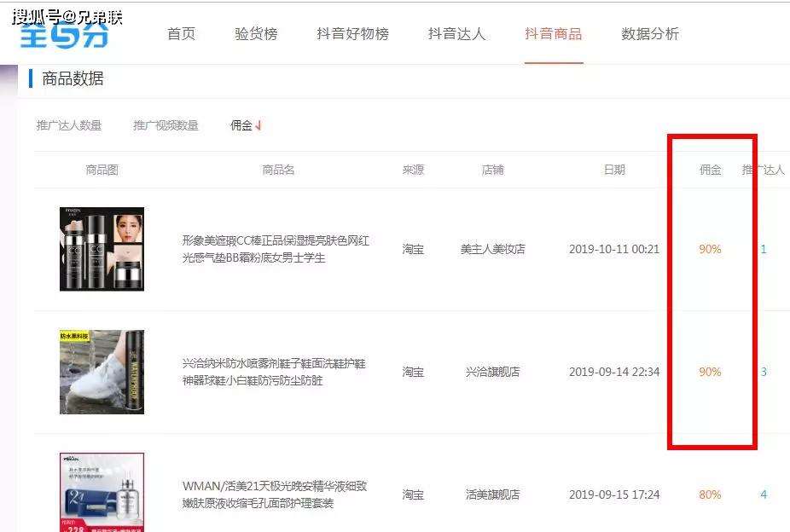Sort by 推广达人数量

pos(69,125)
